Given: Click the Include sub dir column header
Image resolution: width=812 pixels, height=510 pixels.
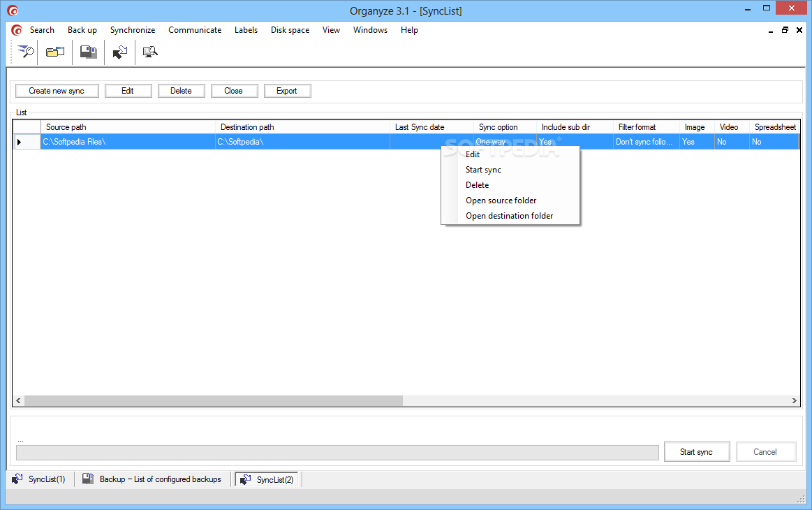Looking at the screenshot, I should click(575, 127).
